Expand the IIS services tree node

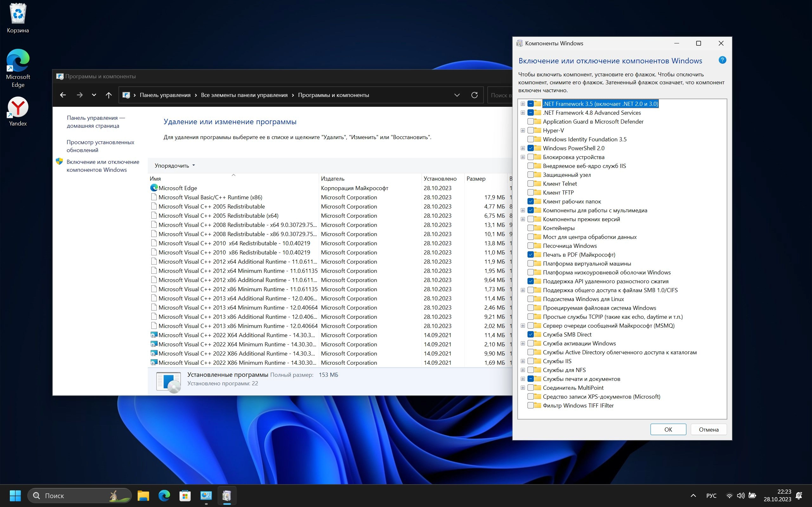(x=523, y=361)
